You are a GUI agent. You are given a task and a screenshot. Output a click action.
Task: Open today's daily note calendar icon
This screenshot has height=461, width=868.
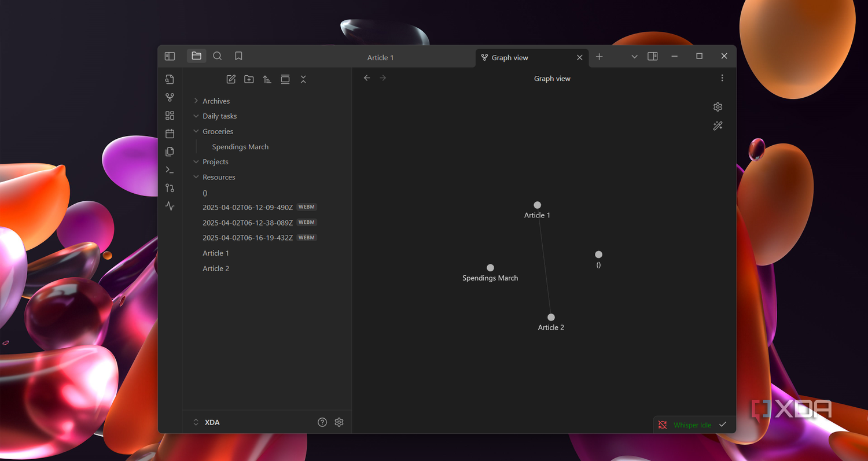click(x=170, y=134)
